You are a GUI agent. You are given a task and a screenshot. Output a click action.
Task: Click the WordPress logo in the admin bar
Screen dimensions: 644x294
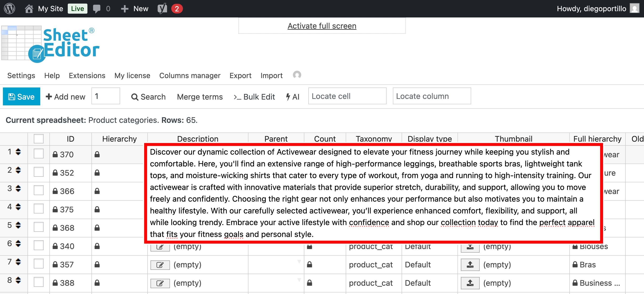pos(10,8)
